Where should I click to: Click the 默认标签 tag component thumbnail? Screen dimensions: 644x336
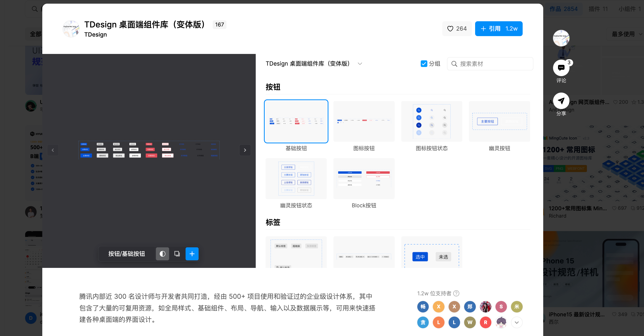click(296, 252)
